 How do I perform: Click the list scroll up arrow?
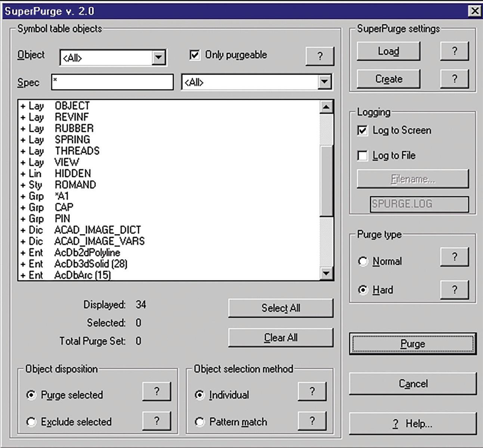point(326,107)
